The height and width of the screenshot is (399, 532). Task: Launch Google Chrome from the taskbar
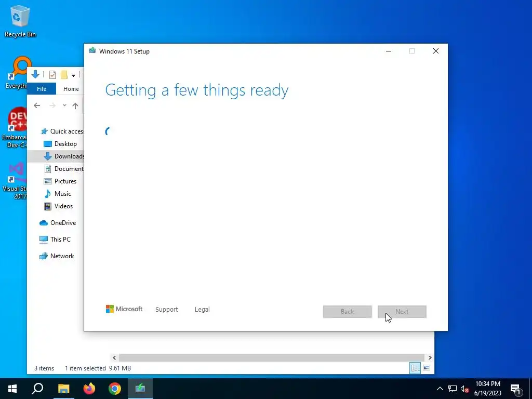click(115, 389)
